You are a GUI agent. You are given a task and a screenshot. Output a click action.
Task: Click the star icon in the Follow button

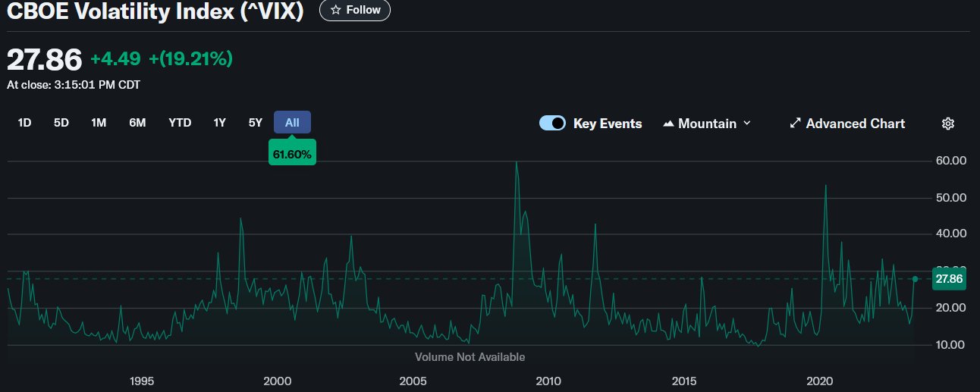point(336,10)
